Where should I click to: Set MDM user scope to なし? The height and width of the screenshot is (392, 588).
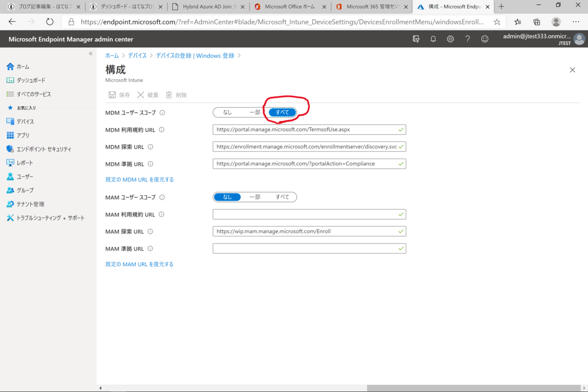click(227, 112)
